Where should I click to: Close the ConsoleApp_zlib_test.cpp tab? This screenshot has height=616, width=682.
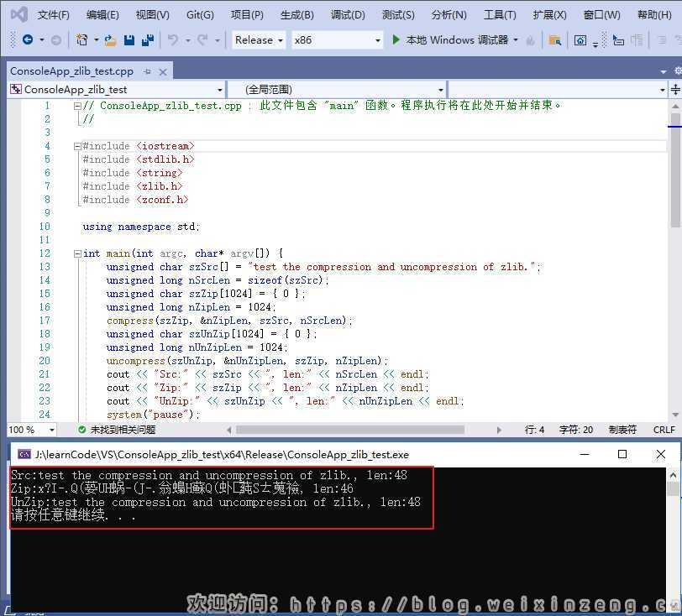163,72
